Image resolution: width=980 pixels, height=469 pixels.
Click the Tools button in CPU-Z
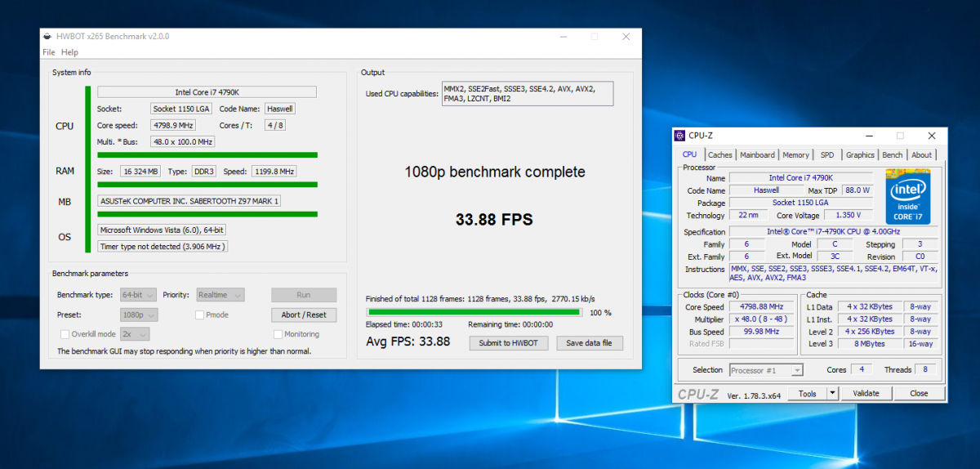point(808,393)
